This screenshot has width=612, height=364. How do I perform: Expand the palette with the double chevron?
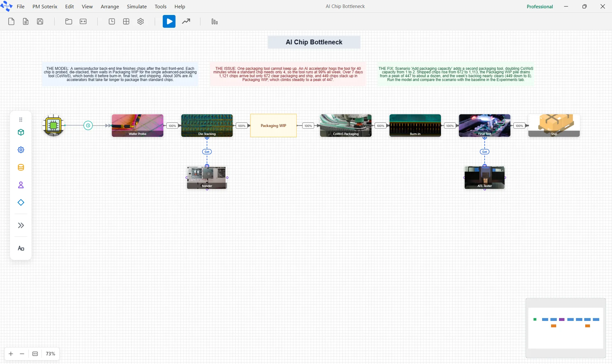click(21, 226)
